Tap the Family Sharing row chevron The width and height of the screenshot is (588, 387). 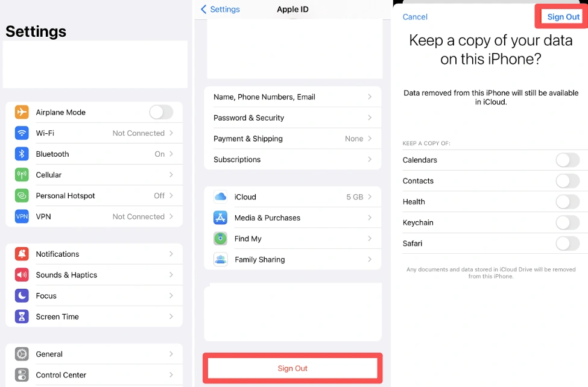[x=370, y=259]
